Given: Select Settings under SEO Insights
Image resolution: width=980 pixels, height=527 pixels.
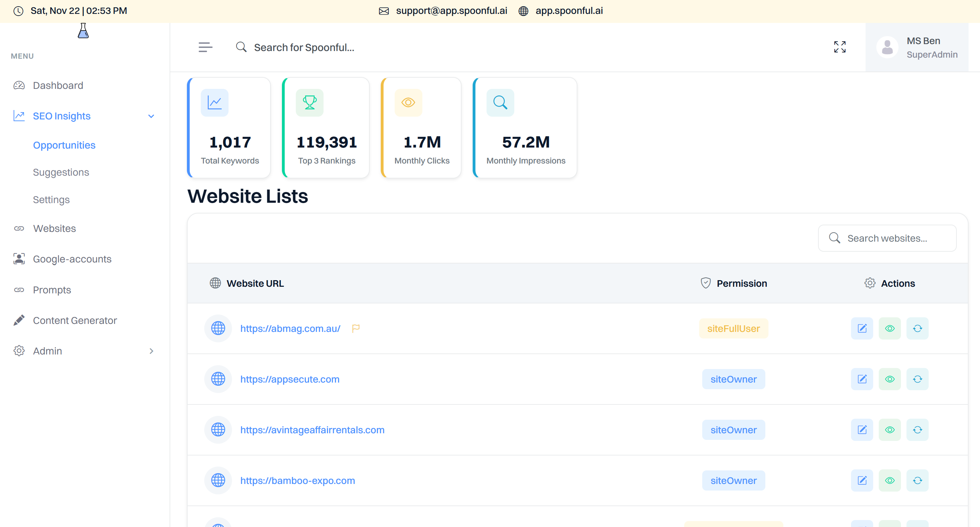Looking at the screenshot, I should [x=51, y=200].
